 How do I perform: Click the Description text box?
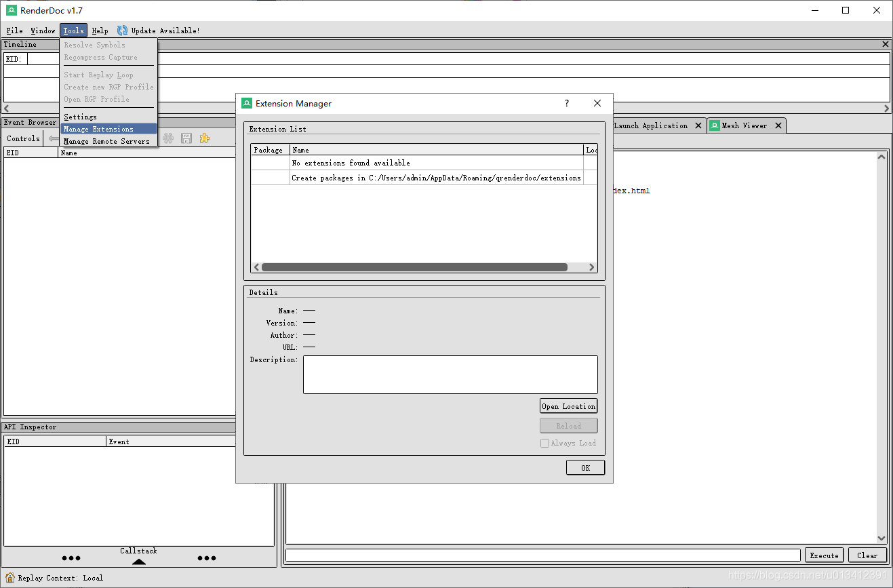(x=450, y=374)
